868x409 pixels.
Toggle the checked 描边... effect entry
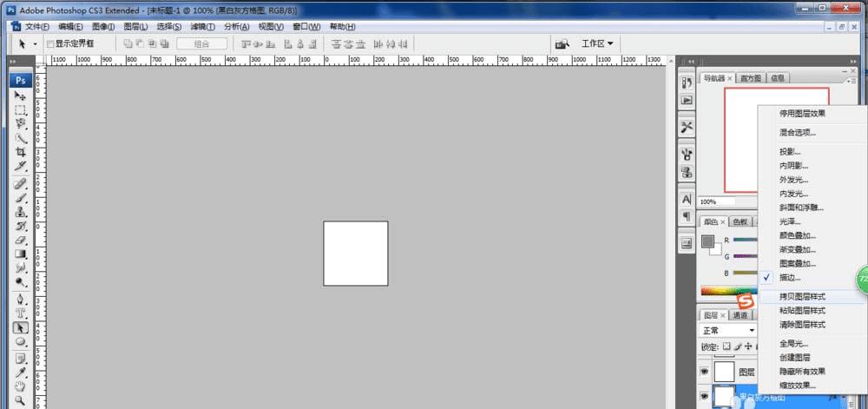click(x=812, y=277)
